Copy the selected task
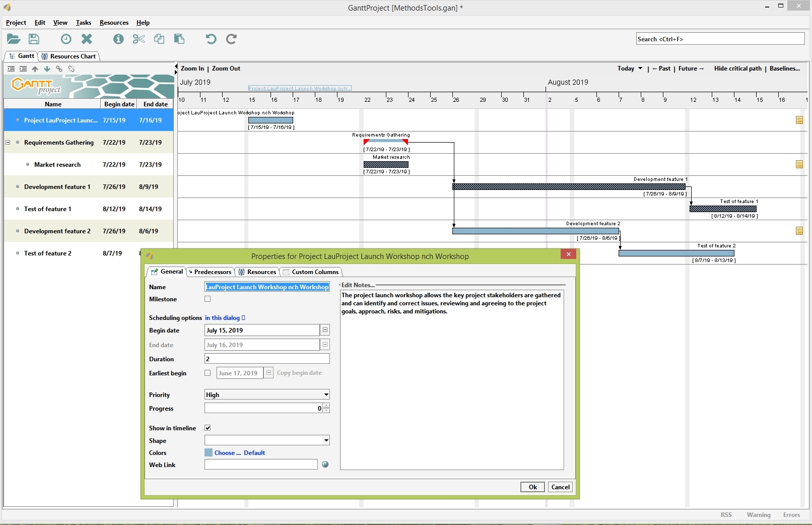Screen dimensions: 812x525 pyautogui.click(x=159, y=39)
